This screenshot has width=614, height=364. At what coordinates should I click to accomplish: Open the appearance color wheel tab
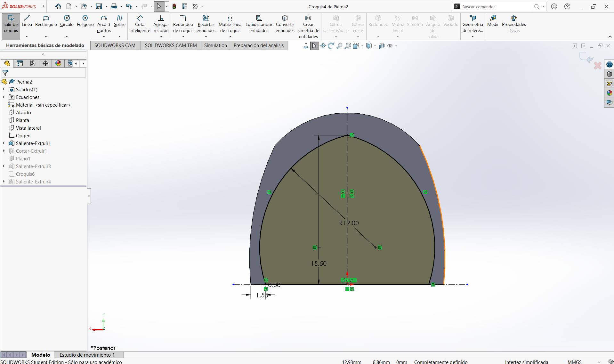coord(58,63)
